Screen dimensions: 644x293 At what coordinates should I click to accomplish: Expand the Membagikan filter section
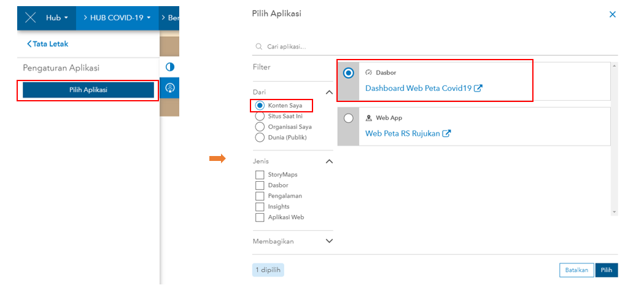click(329, 241)
